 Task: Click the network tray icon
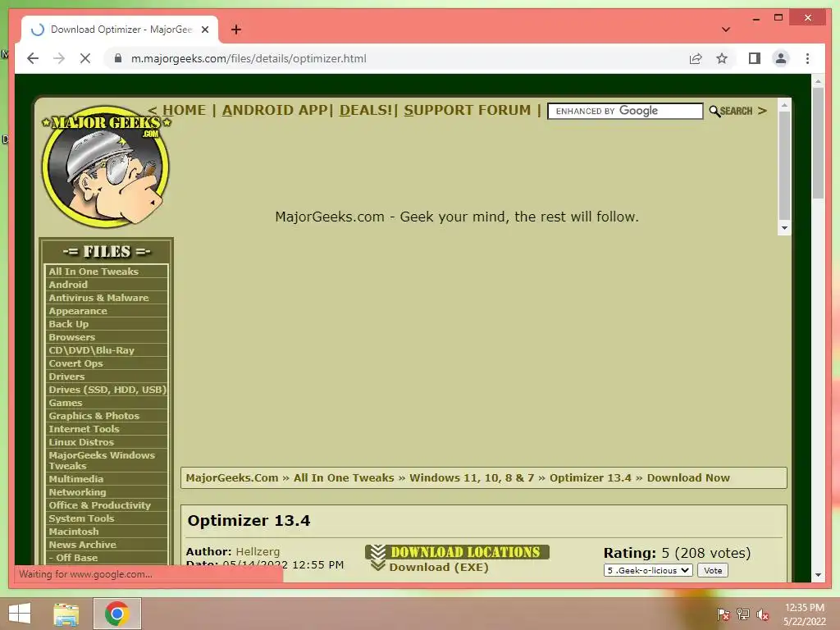pos(743,614)
